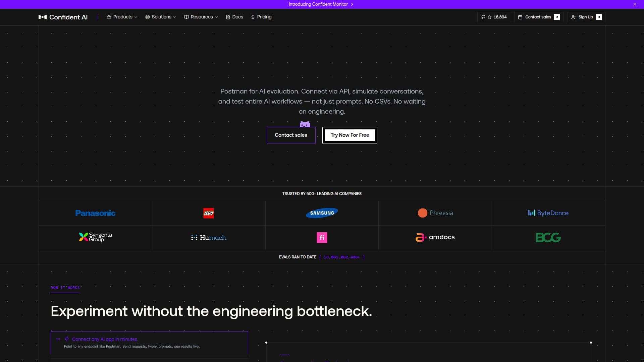Click the Confident AI logo icon
The height and width of the screenshot is (362, 644).
43,17
